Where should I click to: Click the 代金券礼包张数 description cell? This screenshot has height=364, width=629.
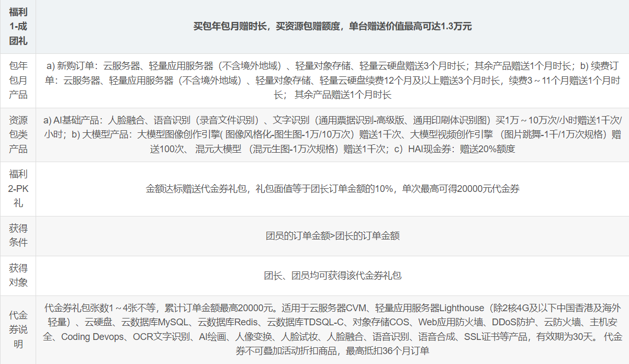click(332, 329)
